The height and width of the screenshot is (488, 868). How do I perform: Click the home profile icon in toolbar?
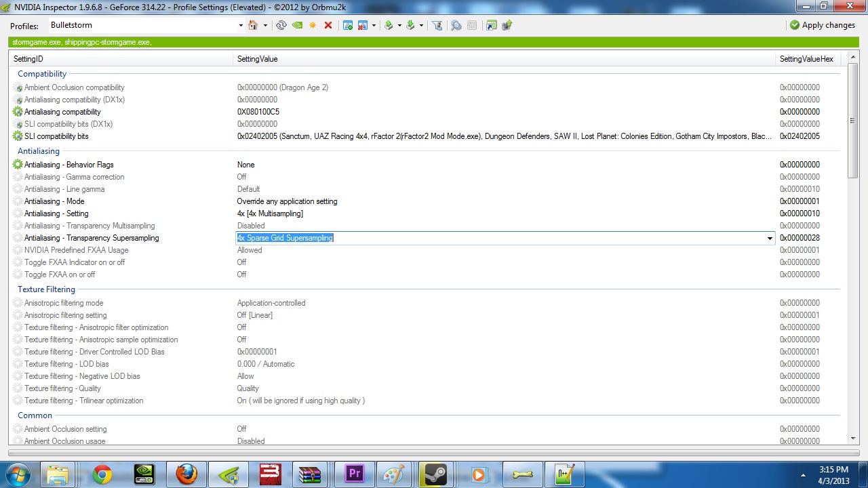(x=253, y=25)
